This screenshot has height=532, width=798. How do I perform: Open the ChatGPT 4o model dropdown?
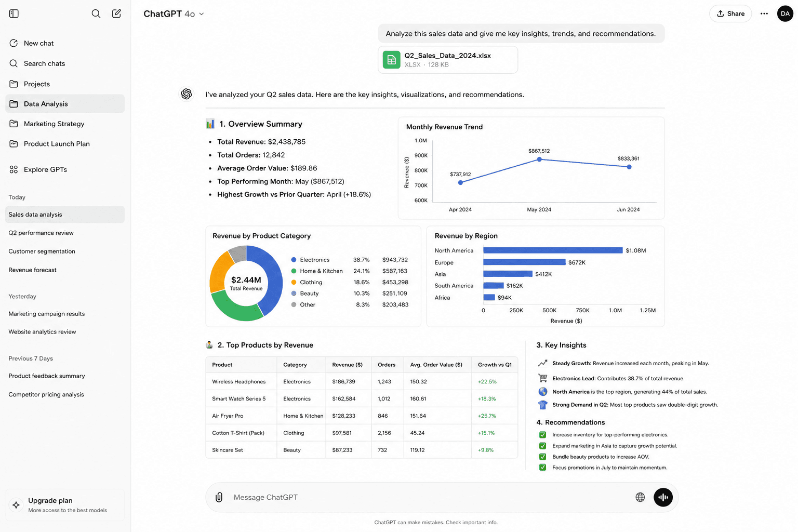click(174, 14)
